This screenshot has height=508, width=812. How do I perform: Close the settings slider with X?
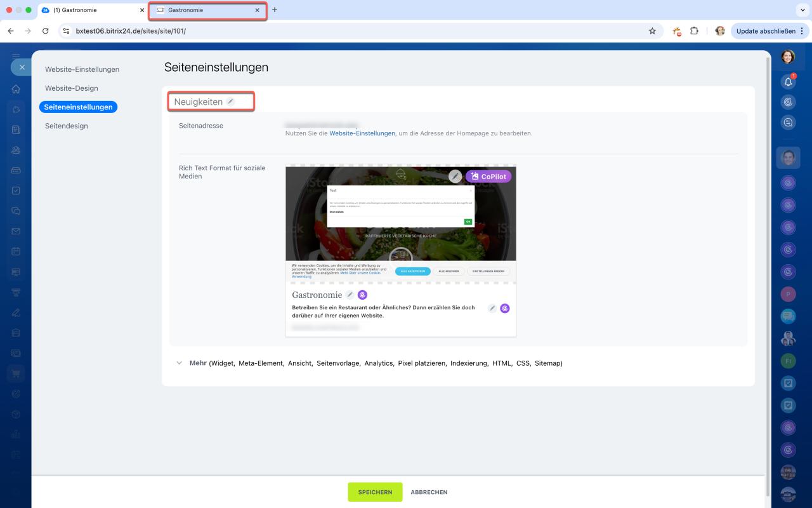[x=22, y=67]
